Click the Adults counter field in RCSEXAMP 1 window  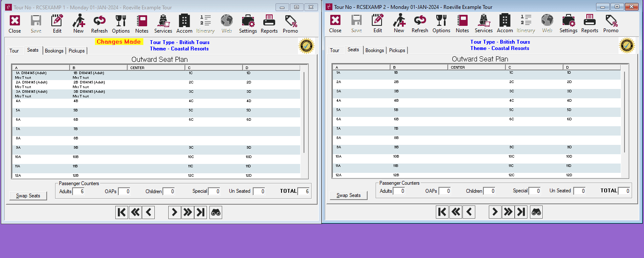[x=78, y=191]
